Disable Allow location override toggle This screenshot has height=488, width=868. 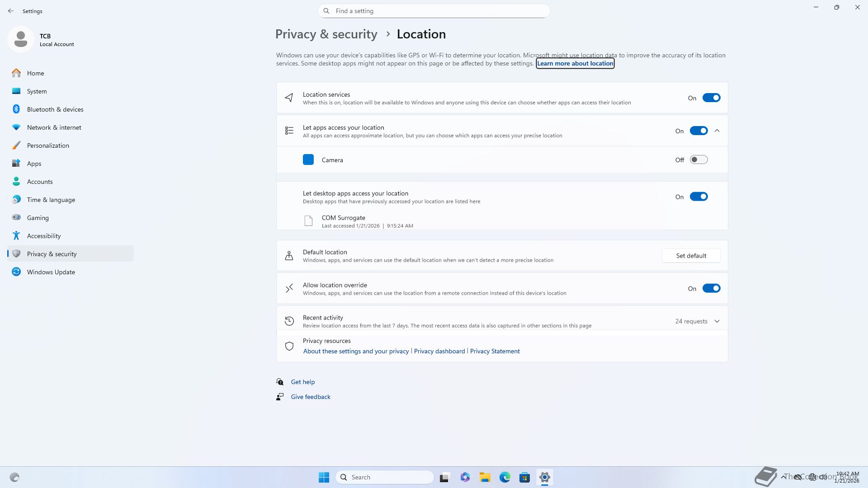[711, 289]
